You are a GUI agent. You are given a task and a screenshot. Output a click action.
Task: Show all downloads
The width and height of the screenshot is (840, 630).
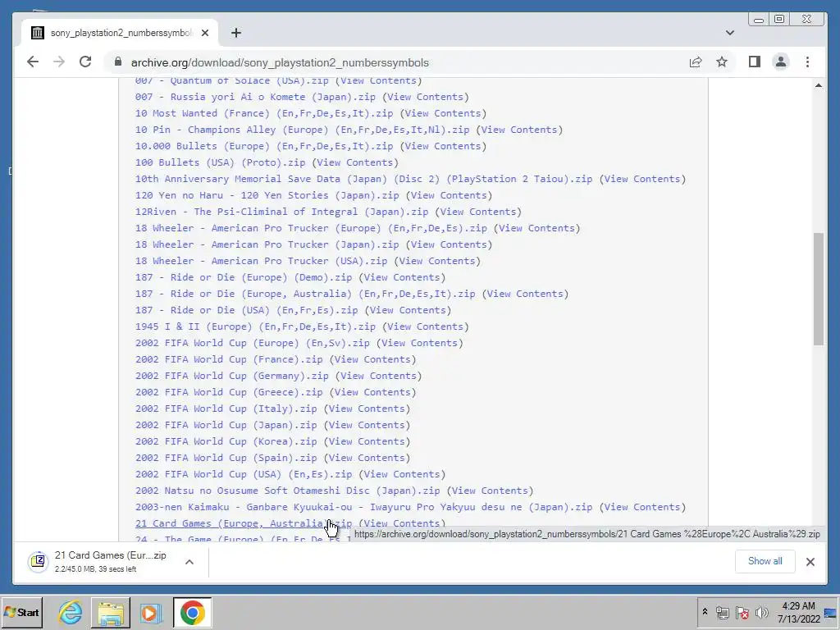(x=765, y=561)
